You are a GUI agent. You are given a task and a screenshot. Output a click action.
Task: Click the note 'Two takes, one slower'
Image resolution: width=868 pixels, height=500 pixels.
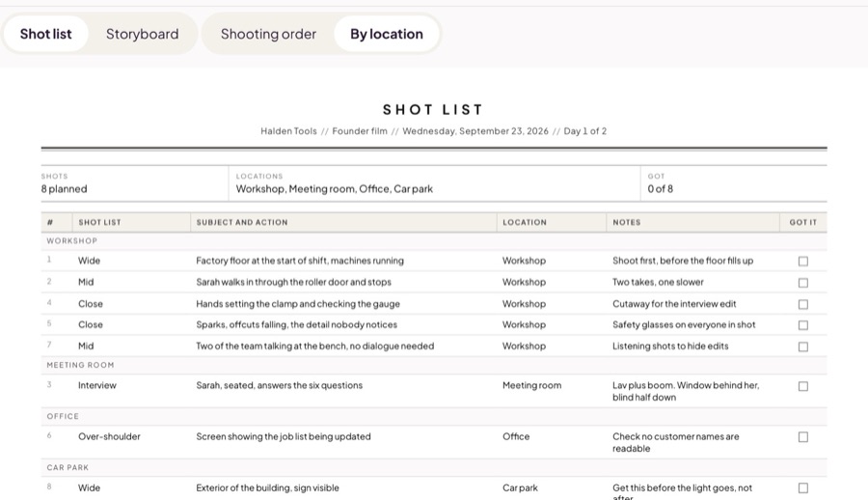[x=658, y=282]
